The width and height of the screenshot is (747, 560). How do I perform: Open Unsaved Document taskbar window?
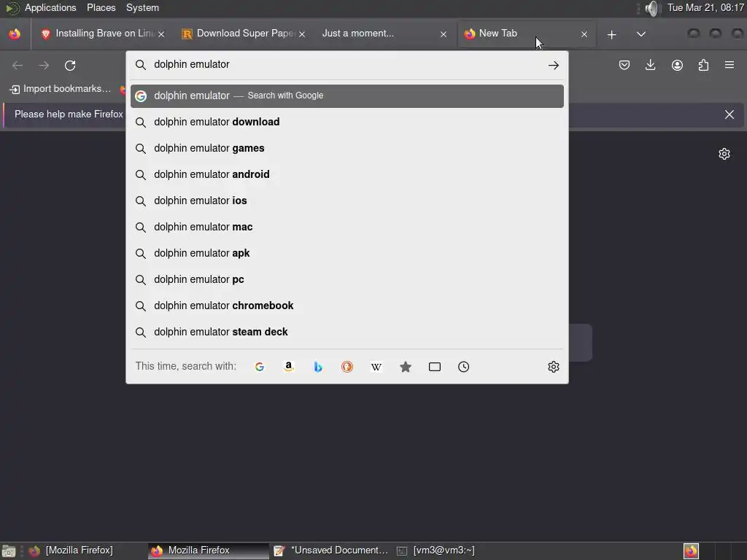click(x=331, y=551)
